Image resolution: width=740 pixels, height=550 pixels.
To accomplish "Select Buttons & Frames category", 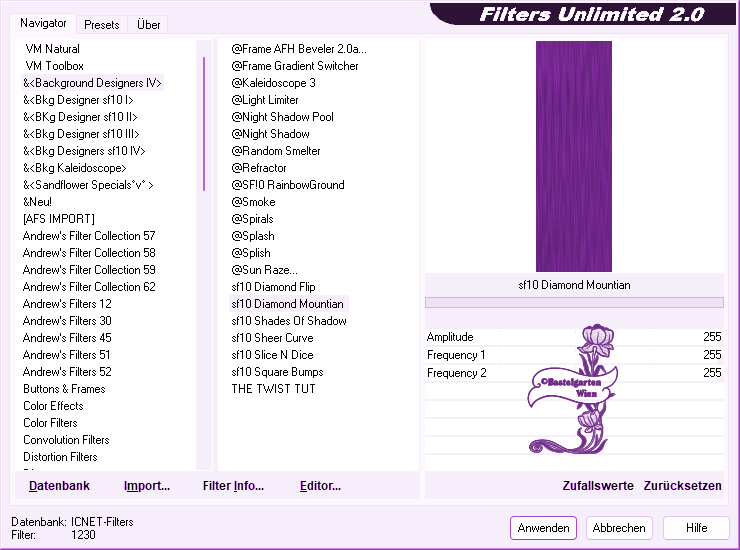I will click(x=64, y=389).
